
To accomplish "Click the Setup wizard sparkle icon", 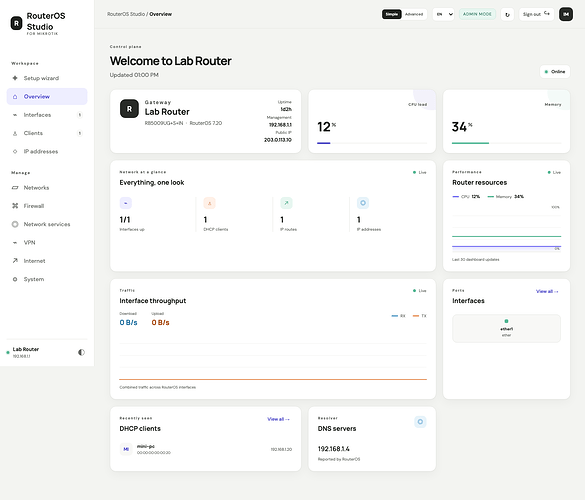I will [x=15, y=78].
